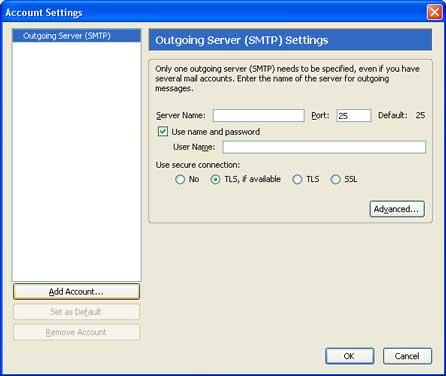Click the Use name and password label text
446x376 pixels.
tap(216, 132)
